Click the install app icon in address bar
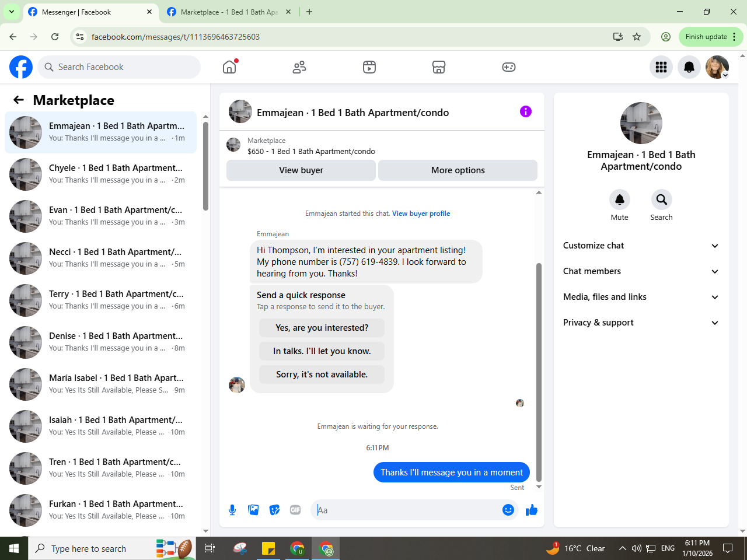The image size is (747, 560). tap(618, 37)
